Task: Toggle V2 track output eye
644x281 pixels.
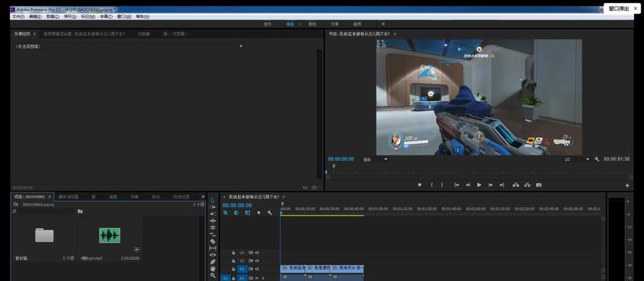Action: tap(257, 261)
